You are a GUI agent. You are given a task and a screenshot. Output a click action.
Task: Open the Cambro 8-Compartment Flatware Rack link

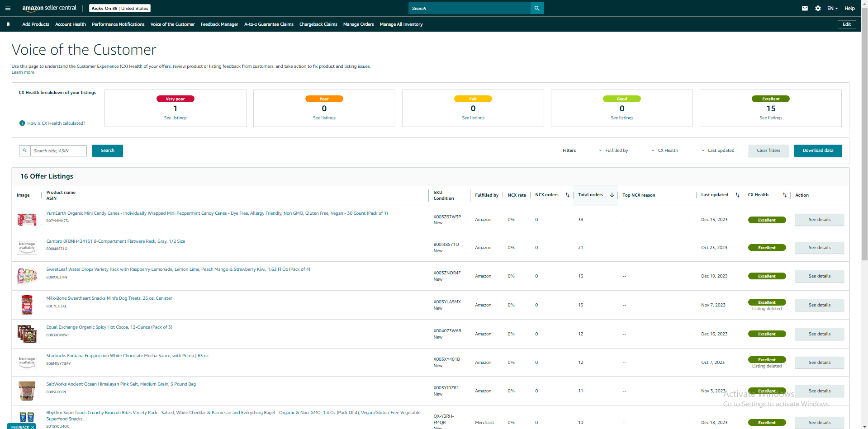pos(116,241)
